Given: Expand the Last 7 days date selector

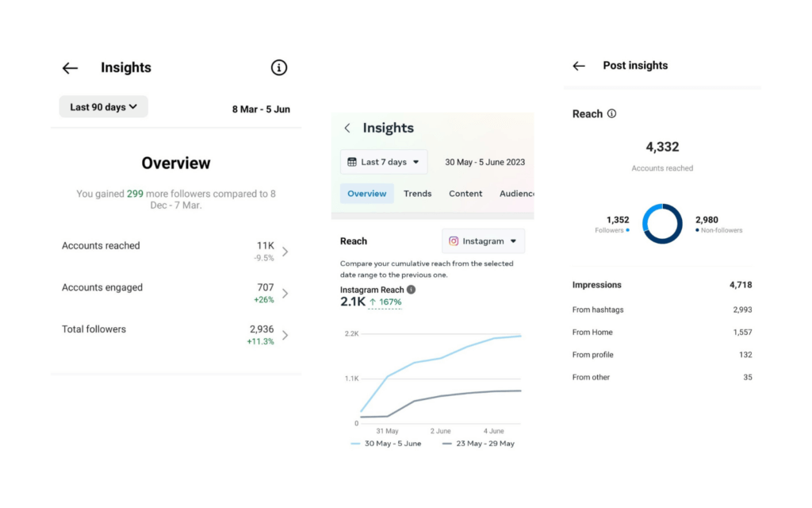Looking at the screenshot, I should click(384, 162).
